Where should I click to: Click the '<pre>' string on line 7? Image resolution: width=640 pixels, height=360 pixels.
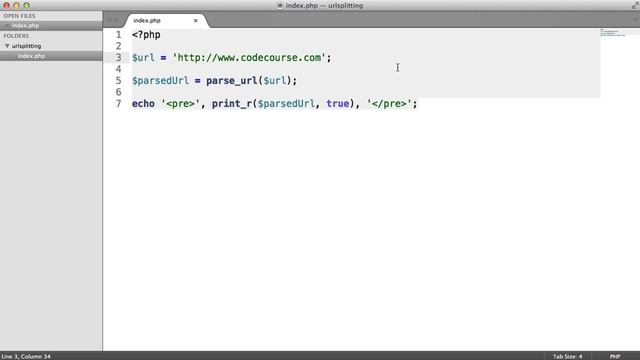(180, 104)
